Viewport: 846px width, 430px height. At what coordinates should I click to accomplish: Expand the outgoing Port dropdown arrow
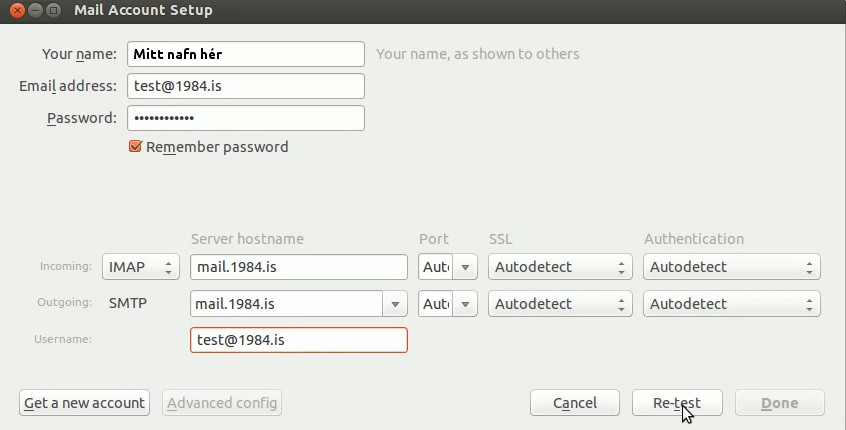465,304
